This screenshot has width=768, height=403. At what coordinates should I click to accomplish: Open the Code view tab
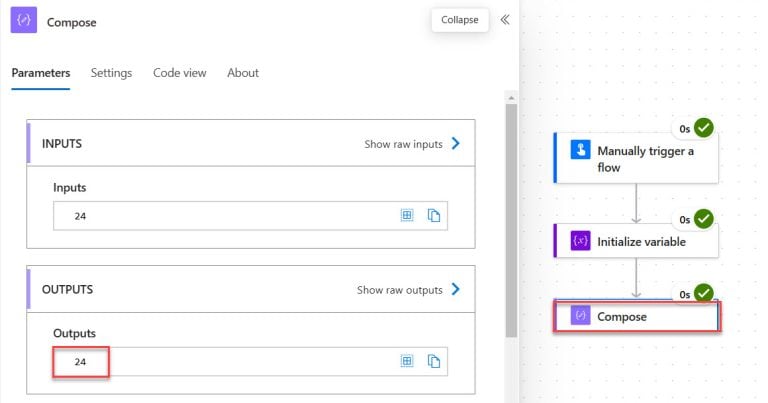(x=179, y=73)
